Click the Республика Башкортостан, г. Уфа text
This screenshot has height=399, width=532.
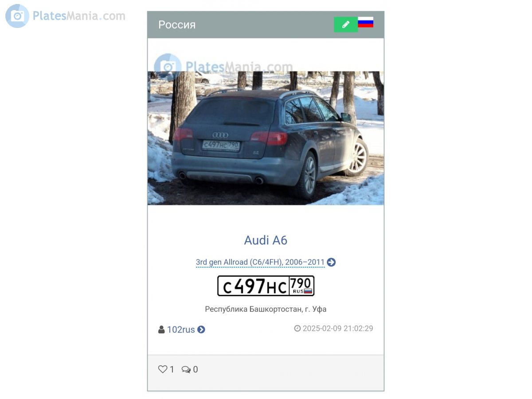click(x=266, y=309)
